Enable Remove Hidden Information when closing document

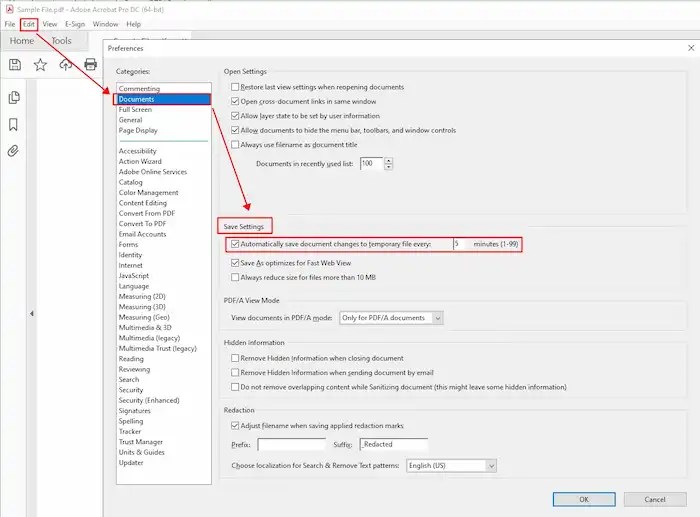coord(235,358)
